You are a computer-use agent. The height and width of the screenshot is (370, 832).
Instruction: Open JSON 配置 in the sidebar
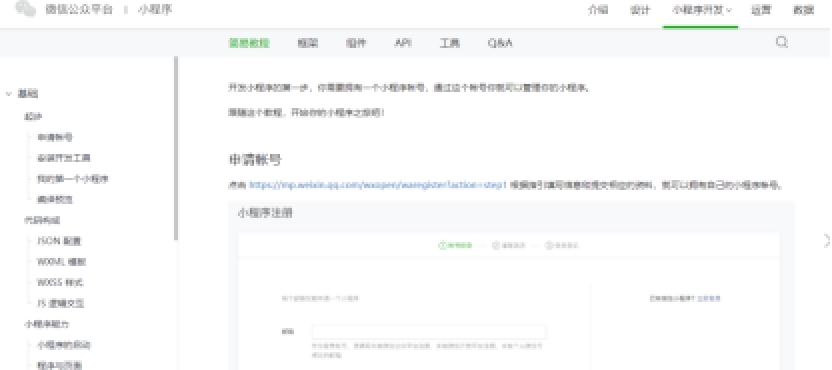[58, 241]
